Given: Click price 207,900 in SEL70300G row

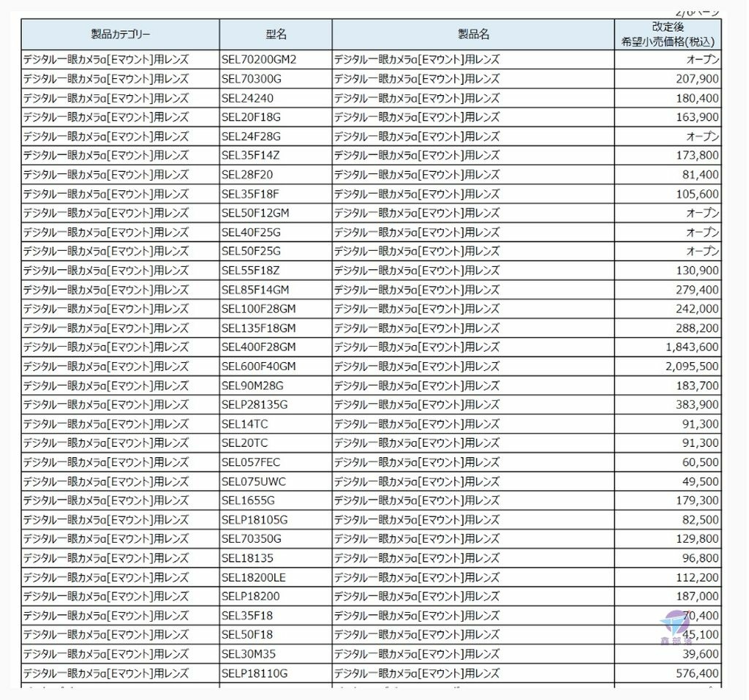Looking at the screenshot, I should [x=697, y=79].
